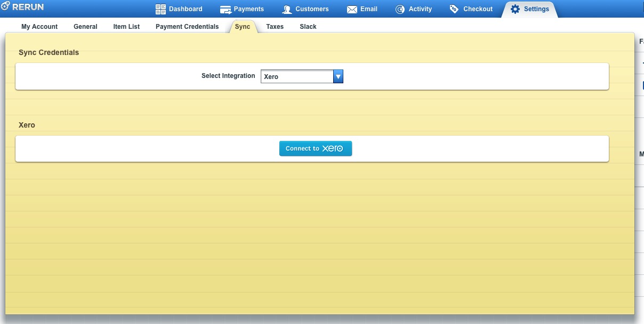This screenshot has width=644, height=324.
Task: Click the Dashboard grid icon
Action: click(x=160, y=9)
